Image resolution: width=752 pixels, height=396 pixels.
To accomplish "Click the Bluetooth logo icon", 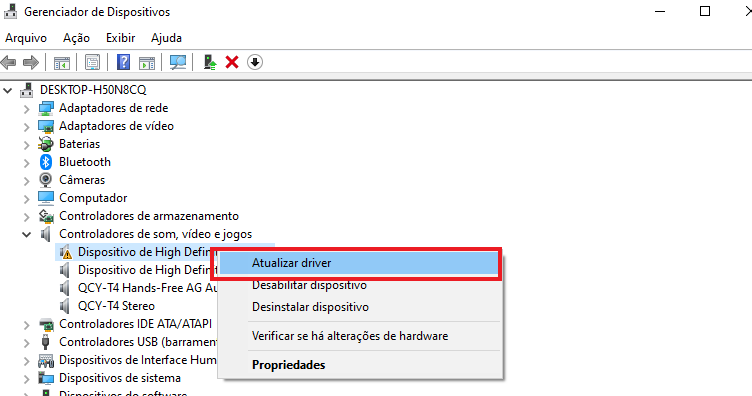I will [x=46, y=162].
